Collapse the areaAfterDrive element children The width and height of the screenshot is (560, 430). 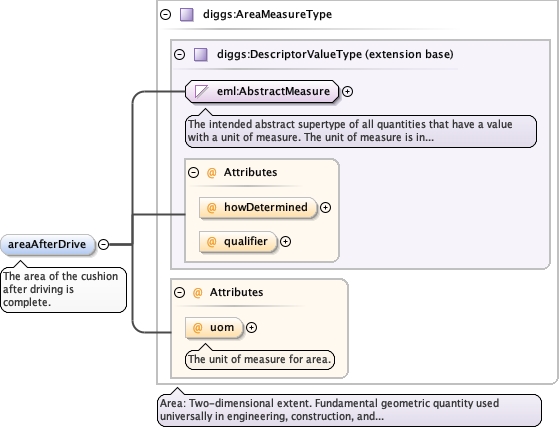(x=103, y=244)
